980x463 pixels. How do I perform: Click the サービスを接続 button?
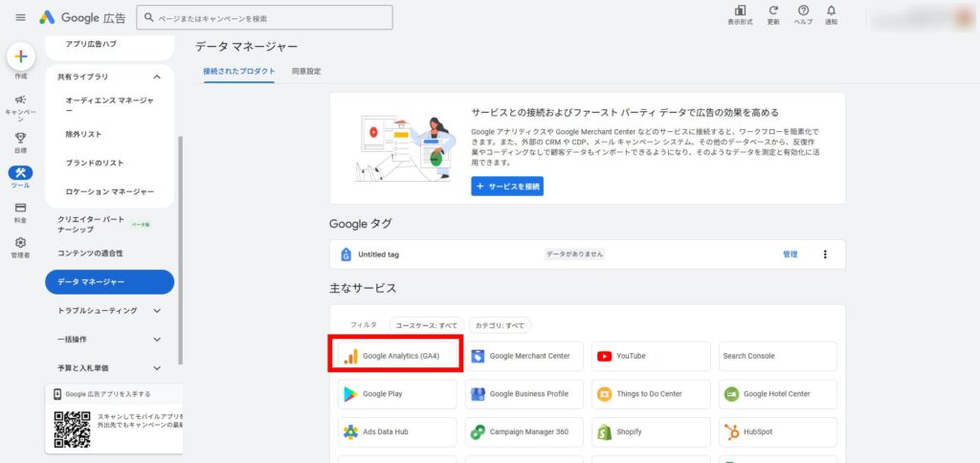[507, 186]
